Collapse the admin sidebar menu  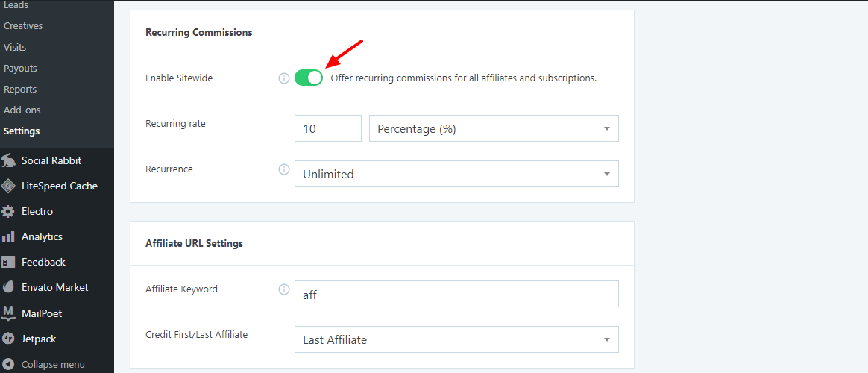[x=43, y=365]
